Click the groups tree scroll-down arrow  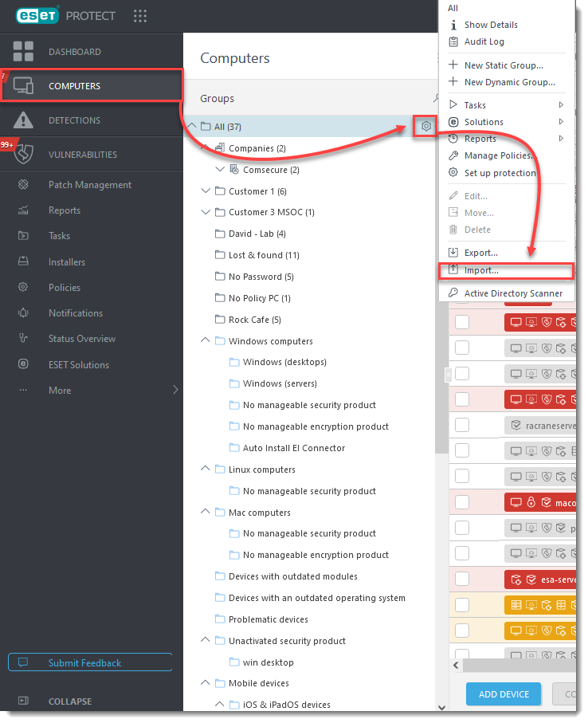coord(441,707)
